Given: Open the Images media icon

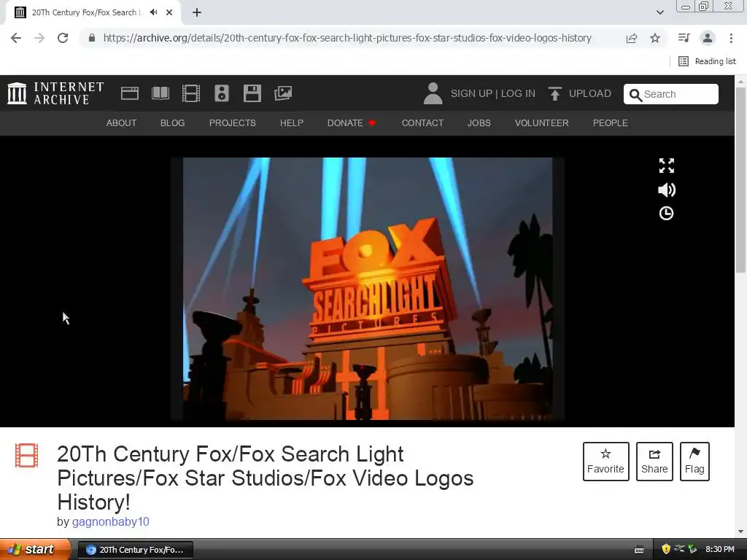Looking at the screenshot, I should (x=283, y=93).
